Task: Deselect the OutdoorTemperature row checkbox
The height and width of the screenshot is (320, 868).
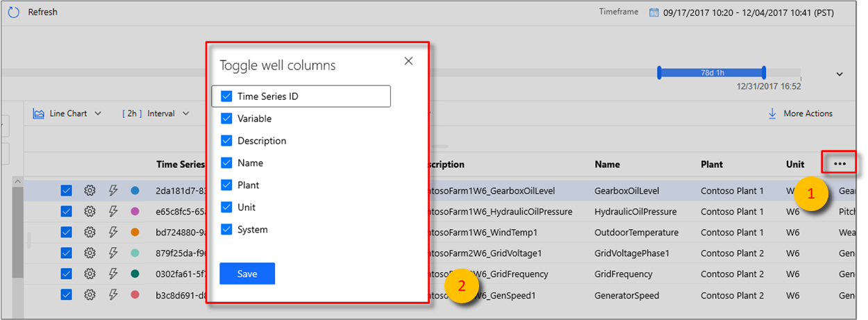Action: pyautogui.click(x=66, y=233)
